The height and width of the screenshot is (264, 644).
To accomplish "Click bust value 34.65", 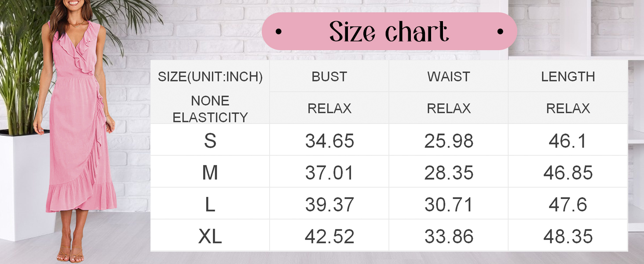I will pos(329,141).
